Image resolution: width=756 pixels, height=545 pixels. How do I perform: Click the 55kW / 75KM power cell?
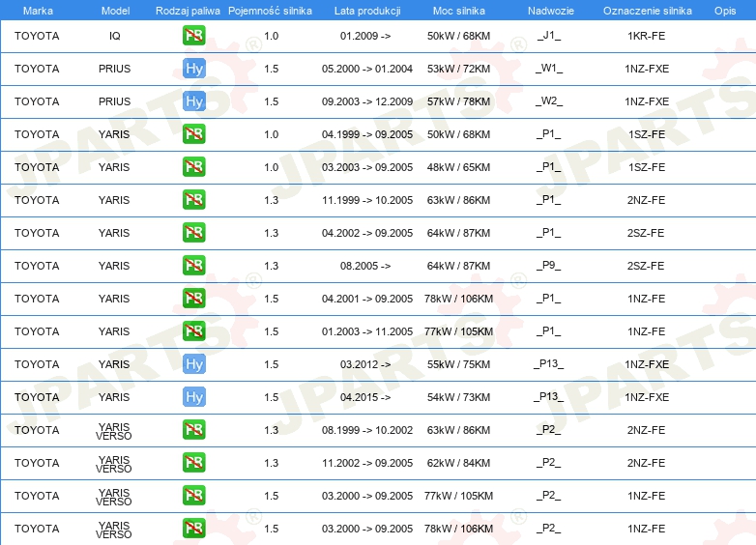click(458, 363)
